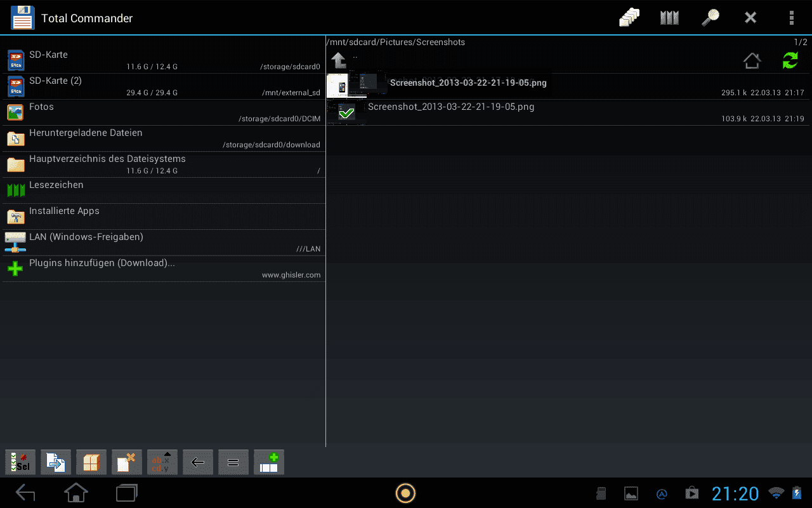The height and width of the screenshot is (508, 812).
Task: Open the bookmarks icon in top bar
Action: 669,18
